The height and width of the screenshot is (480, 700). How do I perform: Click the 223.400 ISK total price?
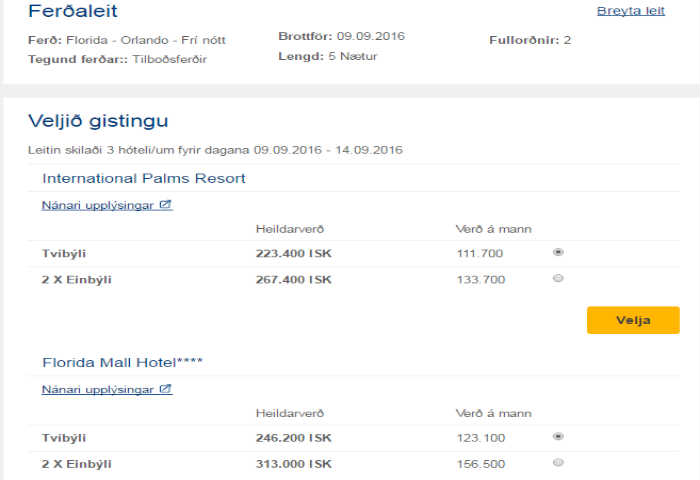[x=293, y=253]
